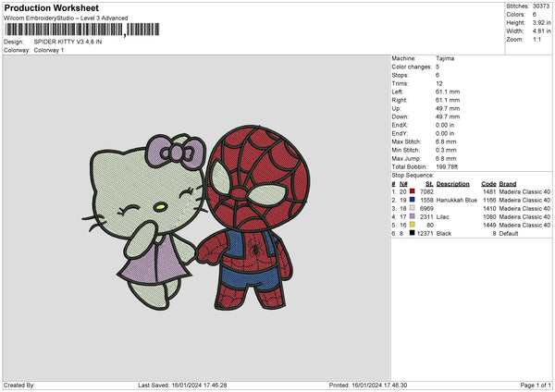Click the yellow thread color swatch
Screen dimensions: 555x392
412,225
